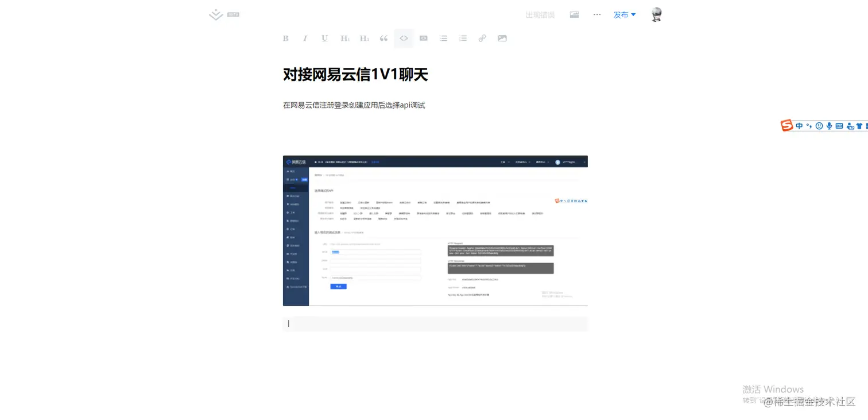
Task: Create an ordered numbered list
Action: click(463, 38)
